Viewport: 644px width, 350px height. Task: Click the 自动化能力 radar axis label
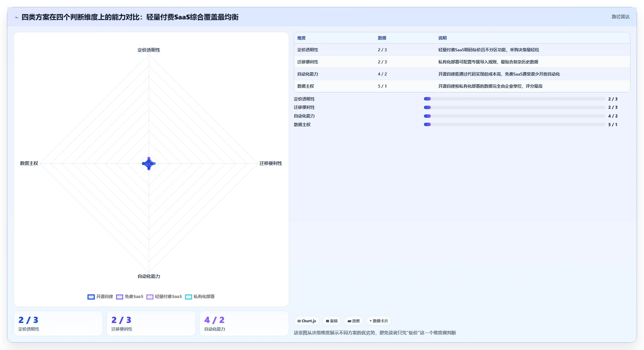pyautogui.click(x=149, y=276)
